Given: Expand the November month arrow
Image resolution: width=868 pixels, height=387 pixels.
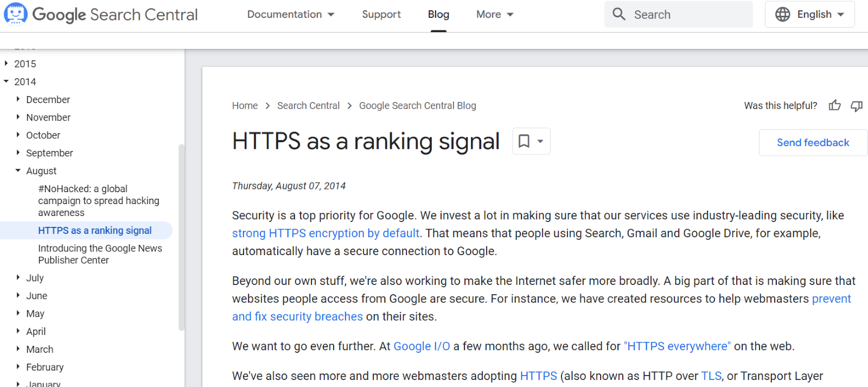Looking at the screenshot, I should (18, 117).
